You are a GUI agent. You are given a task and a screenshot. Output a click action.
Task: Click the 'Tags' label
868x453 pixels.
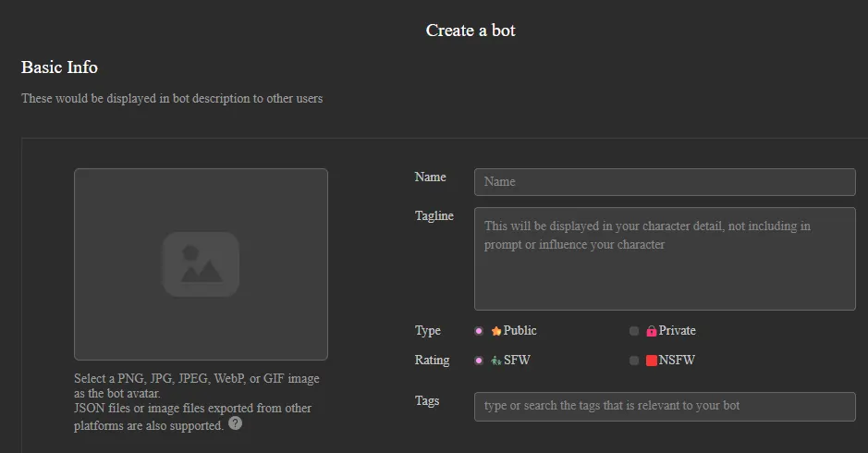[427, 401]
